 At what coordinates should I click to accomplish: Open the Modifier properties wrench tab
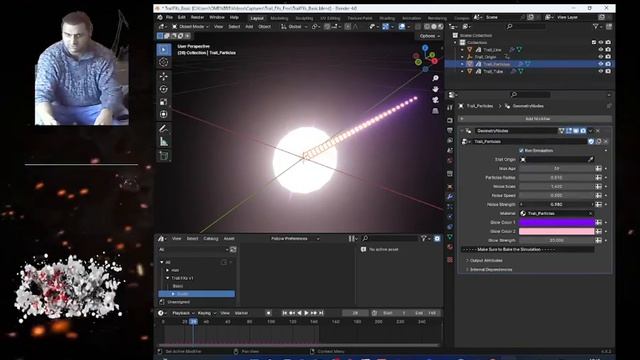point(450,196)
